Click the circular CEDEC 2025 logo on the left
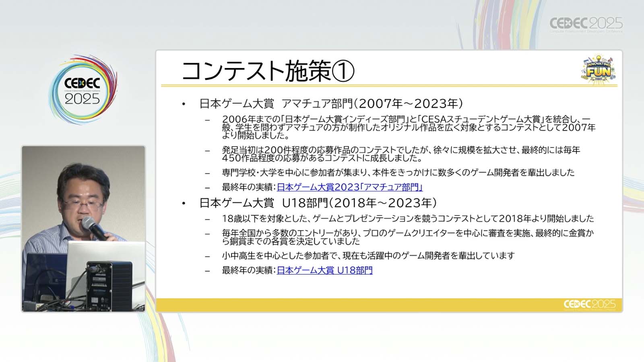Screen dimensions: 644x362 pos(83,90)
